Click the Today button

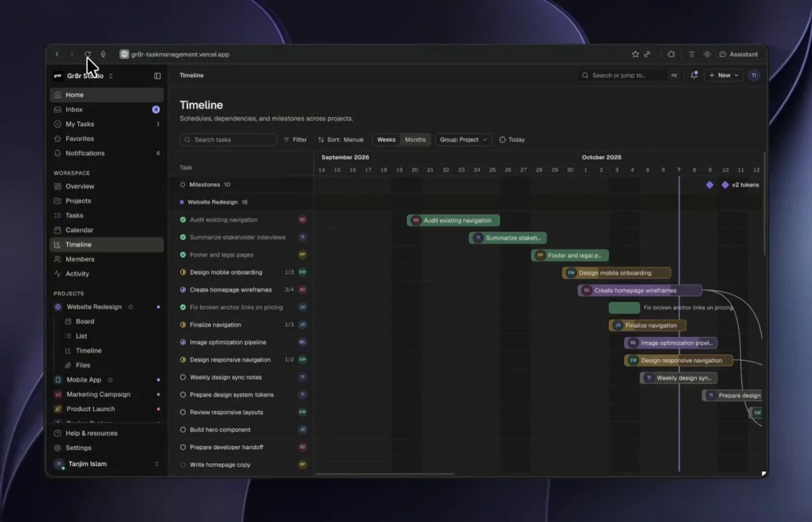click(512, 139)
